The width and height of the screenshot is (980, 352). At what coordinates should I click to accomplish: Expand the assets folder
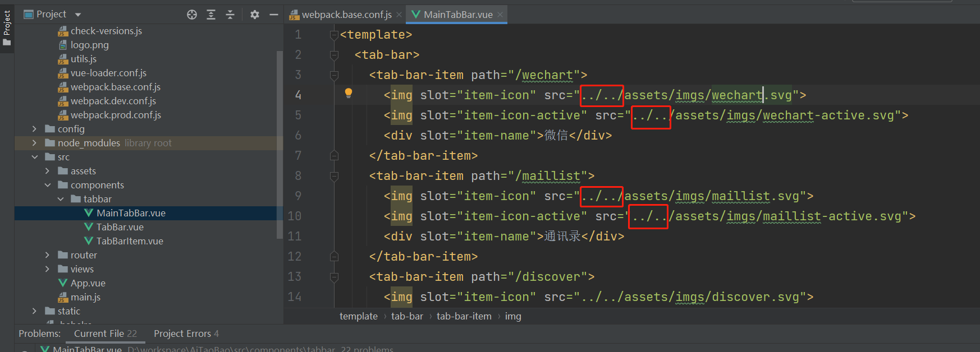pos(47,171)
